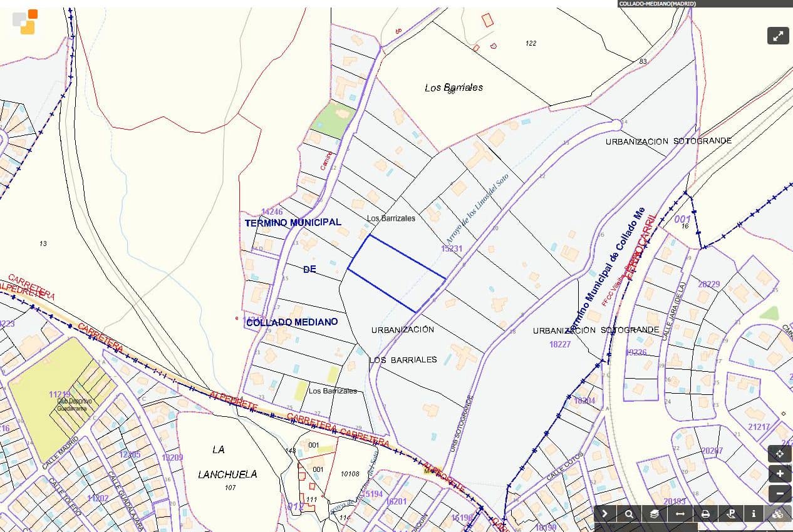The width and height of the screenshot is (793, 532).
Task: Activate the 3D buildings tool
Action: [x=777, y=514]
